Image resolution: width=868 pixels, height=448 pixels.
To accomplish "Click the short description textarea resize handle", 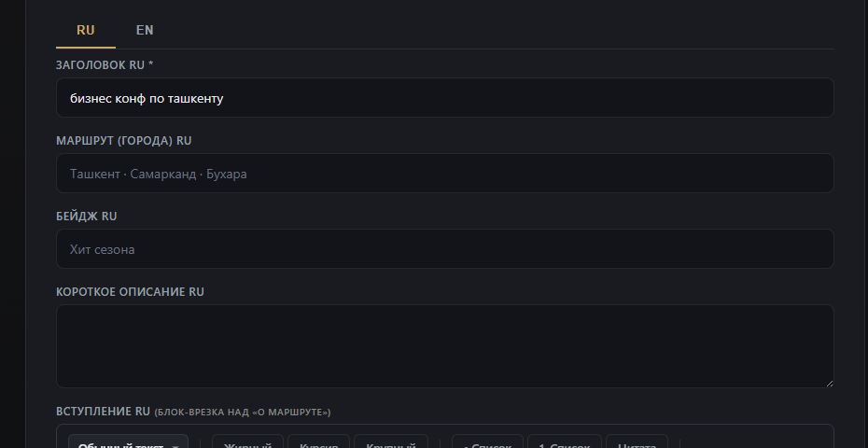I will pos(829,384).
